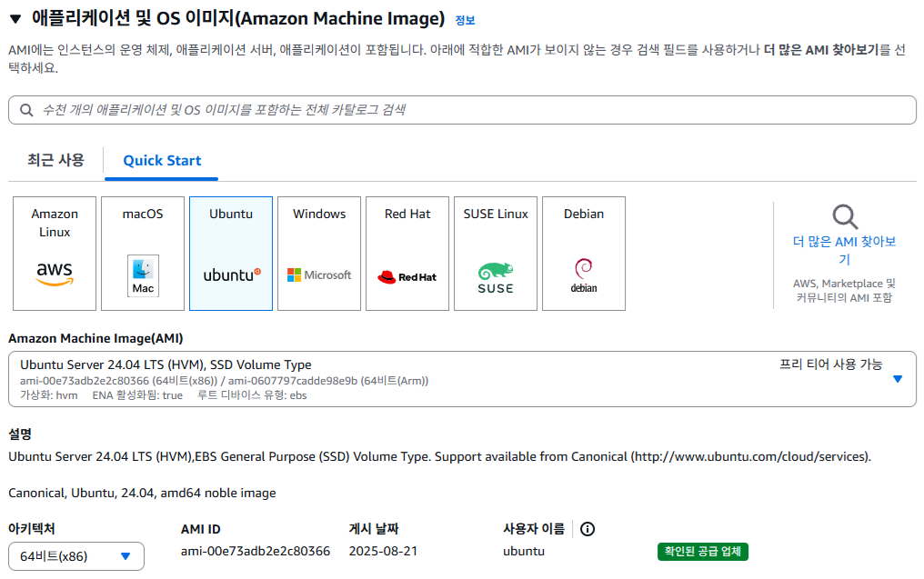Choose the SUSE Linux AMI tile
Viewport: 924px width, 579px height.
tap(496, 254)
